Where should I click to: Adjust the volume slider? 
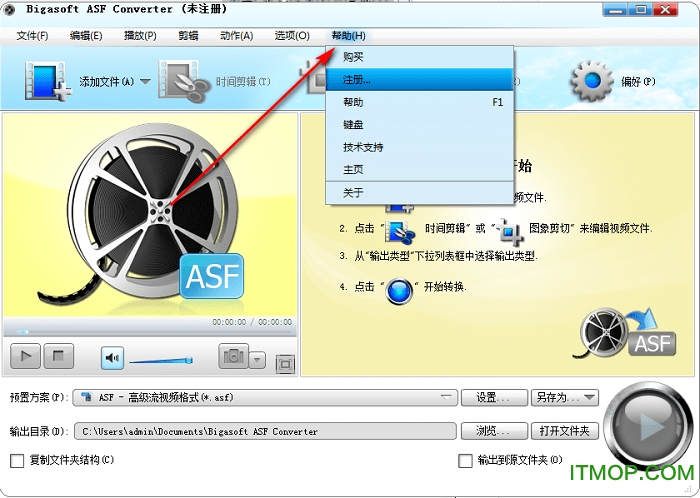161,360
